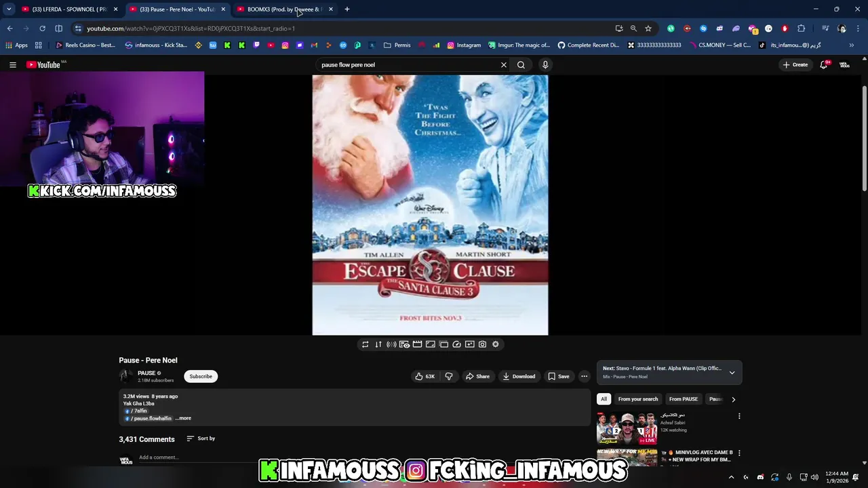Expand the Next mix playlist panel

(x=732, y=372)
